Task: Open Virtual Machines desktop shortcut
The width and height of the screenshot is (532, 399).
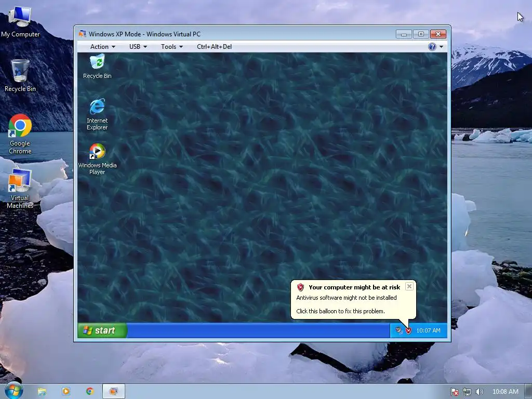Action: [x=20, y=188]
